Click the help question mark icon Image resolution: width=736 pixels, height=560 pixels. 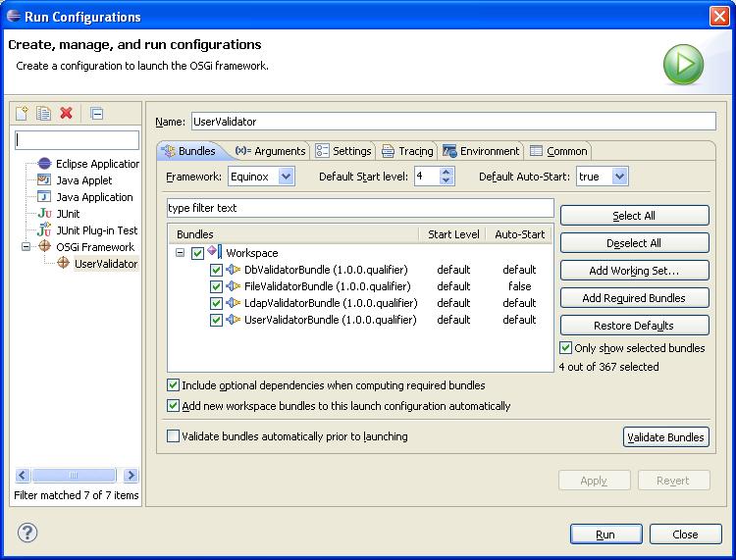27,533
